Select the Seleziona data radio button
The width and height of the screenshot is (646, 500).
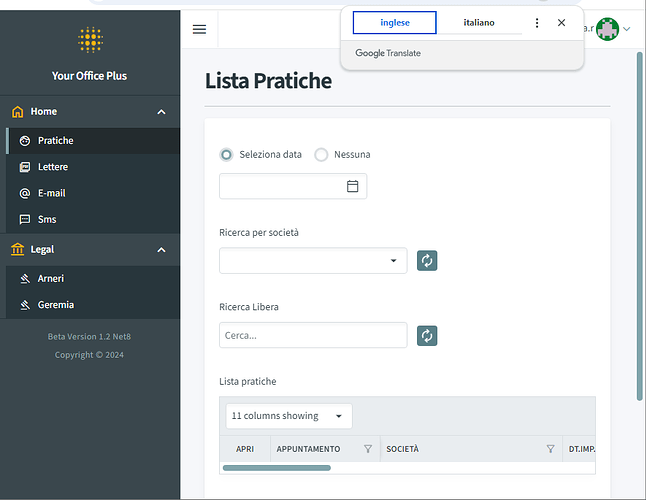pyautogui.click(x=226, y=155)
